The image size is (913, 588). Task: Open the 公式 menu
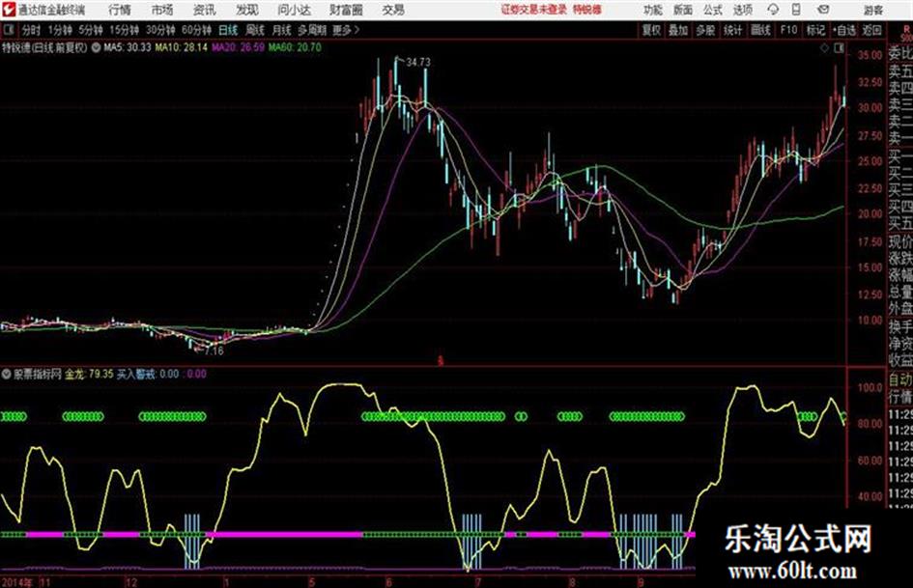tap(713, 10)
